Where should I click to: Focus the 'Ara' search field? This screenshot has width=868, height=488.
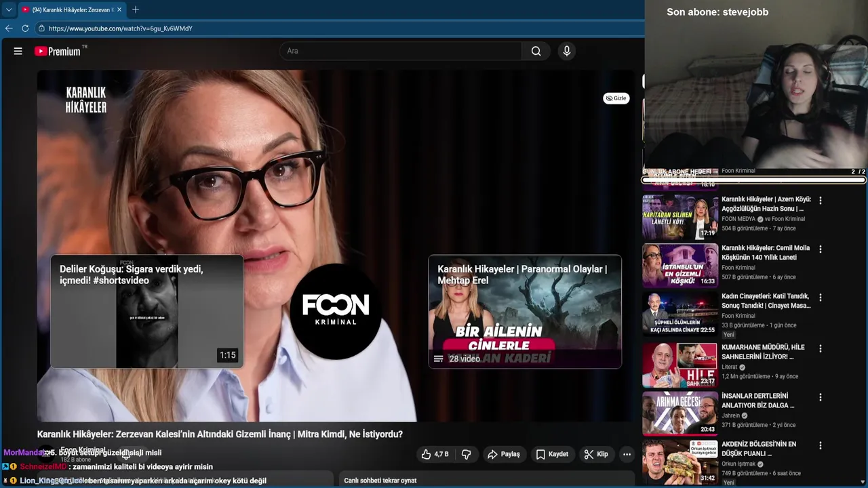(400, 51)
